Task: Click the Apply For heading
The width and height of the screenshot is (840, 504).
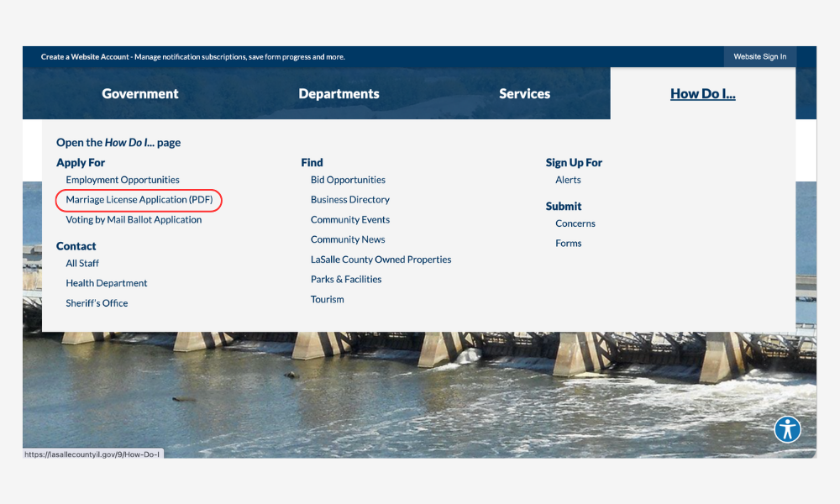Action: (81, 162)
